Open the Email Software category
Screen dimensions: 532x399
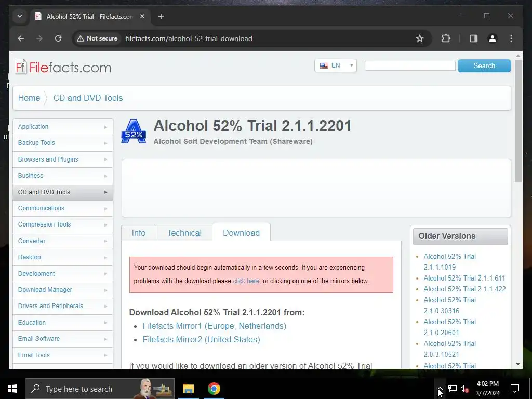coord(63,339)
